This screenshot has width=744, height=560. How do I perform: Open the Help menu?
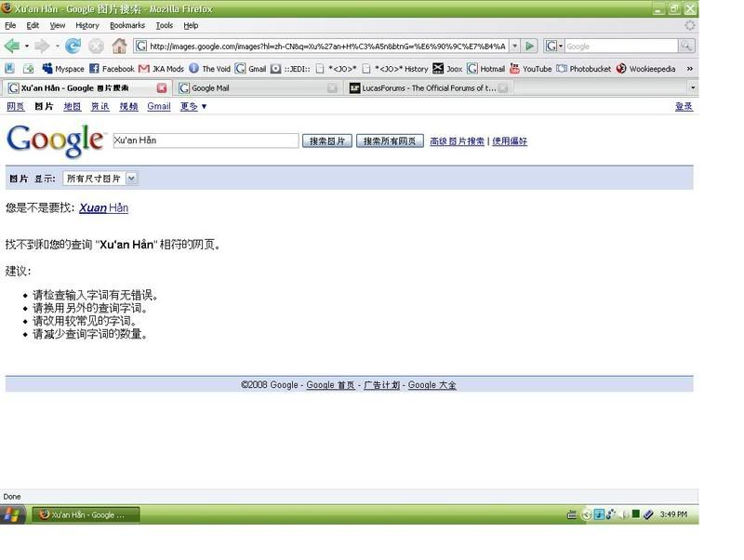click(x=191, y=25)
